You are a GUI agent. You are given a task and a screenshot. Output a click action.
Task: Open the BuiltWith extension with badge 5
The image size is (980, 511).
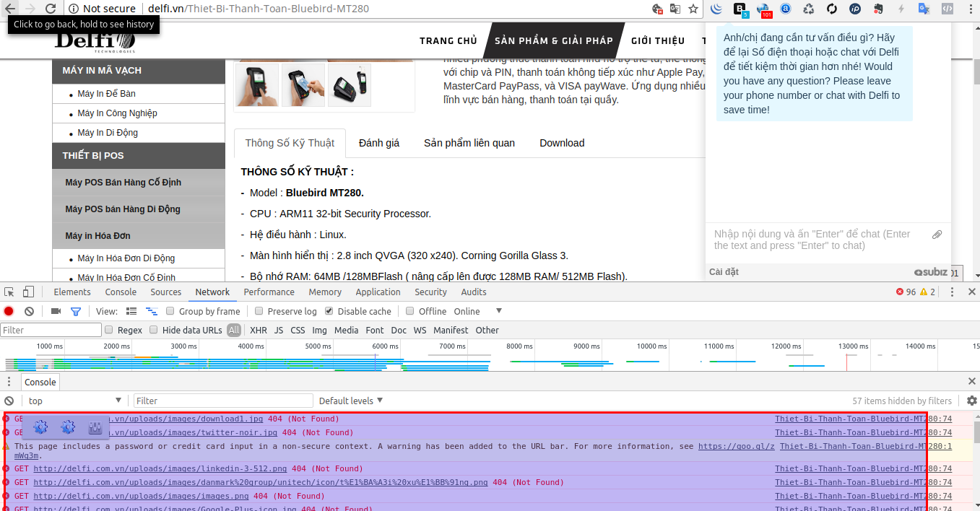pos(740,9)
